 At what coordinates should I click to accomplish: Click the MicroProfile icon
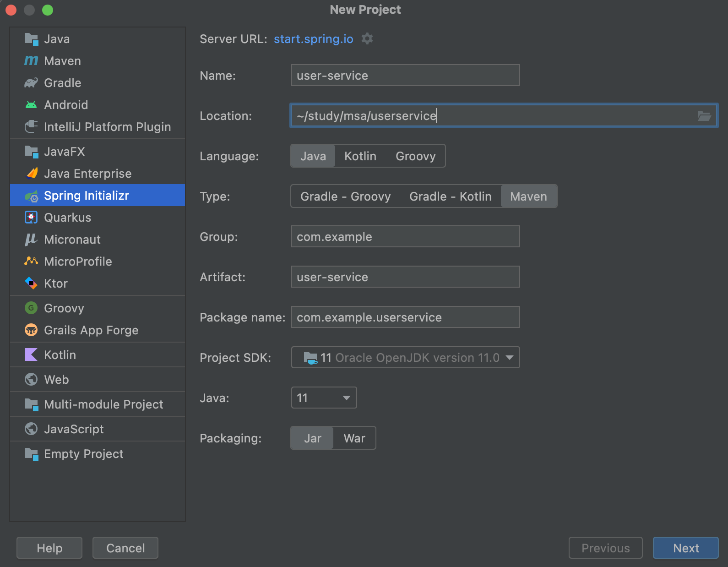pyautogui.click(x=31, y=262)
